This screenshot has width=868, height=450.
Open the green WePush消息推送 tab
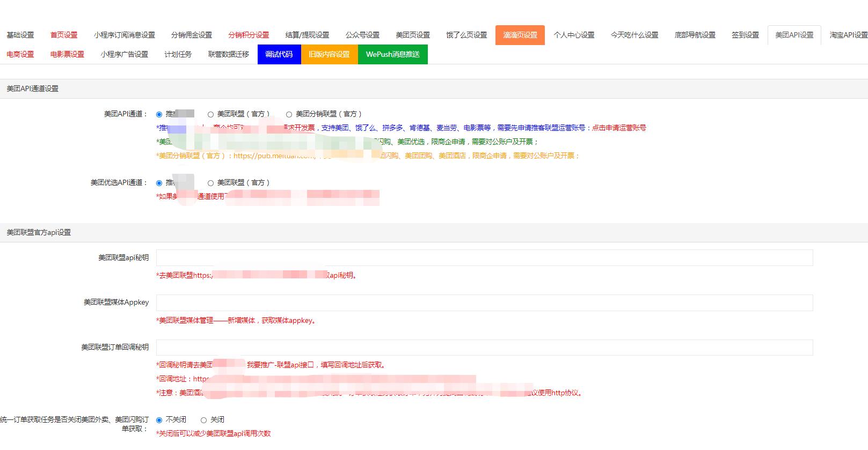(x=393, y=54)
